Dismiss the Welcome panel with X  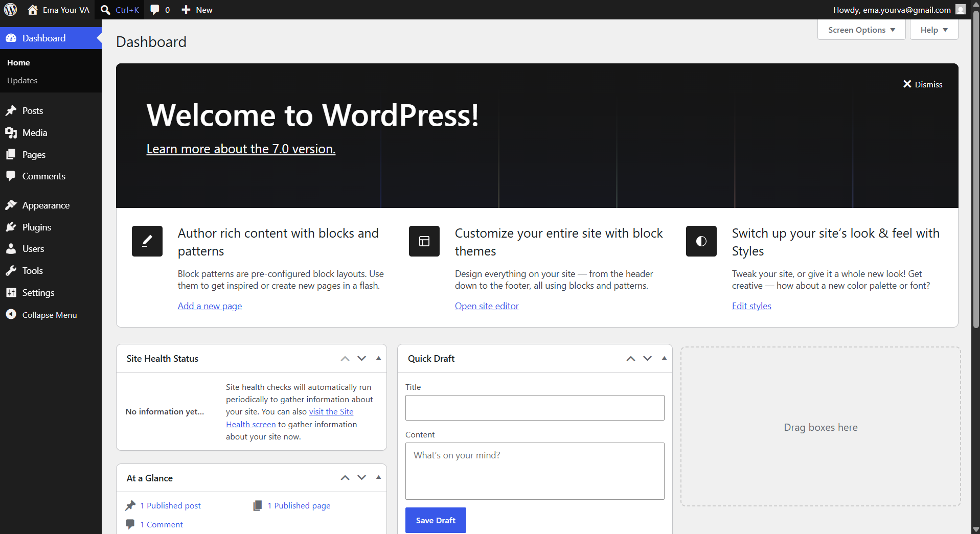pyautogui.click(x=922, y=84)
